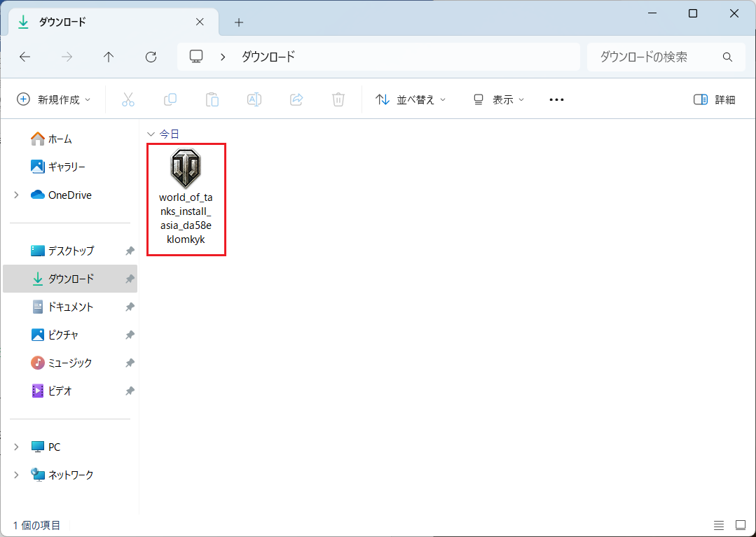Select ダウンロード in the sidebar
The image size is (756, 537).
70,279
